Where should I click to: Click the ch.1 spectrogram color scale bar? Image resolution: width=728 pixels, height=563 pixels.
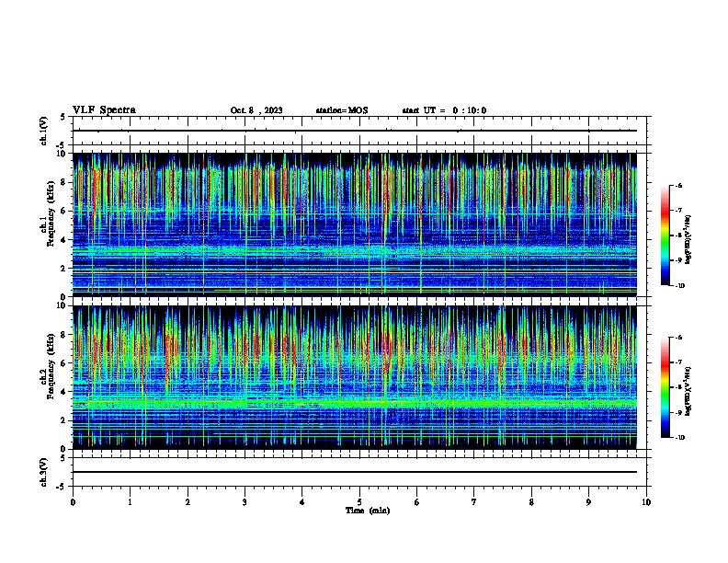pyautogui.click(x=665, y=236)
